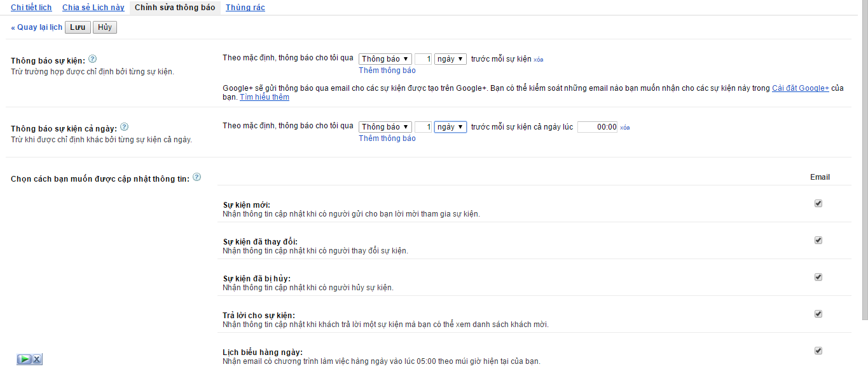Open help icon beside Chọn cách bạn muốn được cập nhật

[196, 177]
